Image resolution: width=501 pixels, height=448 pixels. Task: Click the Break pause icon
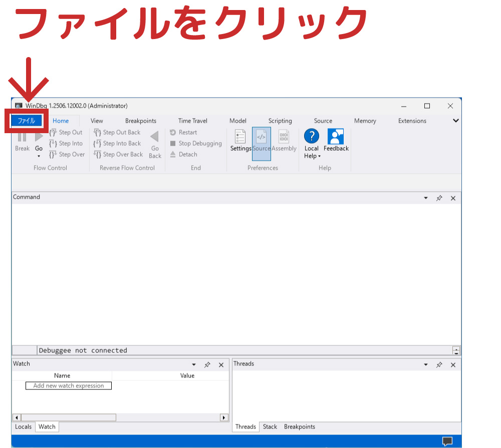tap(22, 137)
